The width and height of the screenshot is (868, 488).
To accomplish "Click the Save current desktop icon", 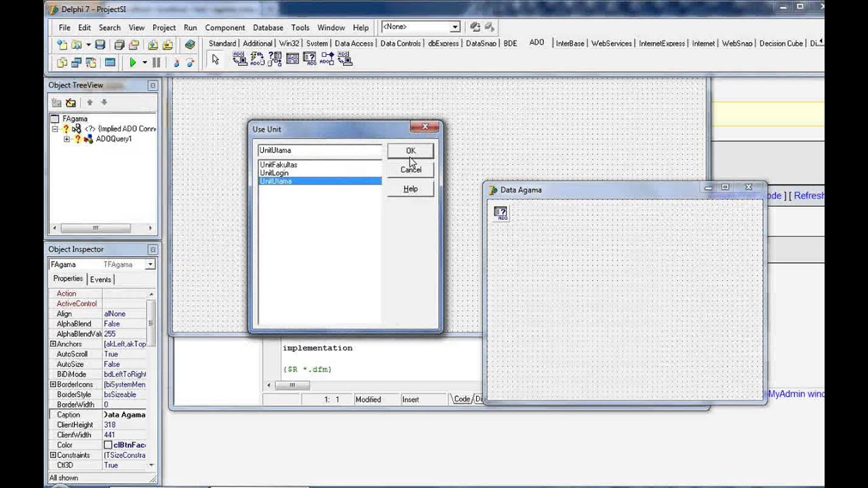I will [475, 27].
